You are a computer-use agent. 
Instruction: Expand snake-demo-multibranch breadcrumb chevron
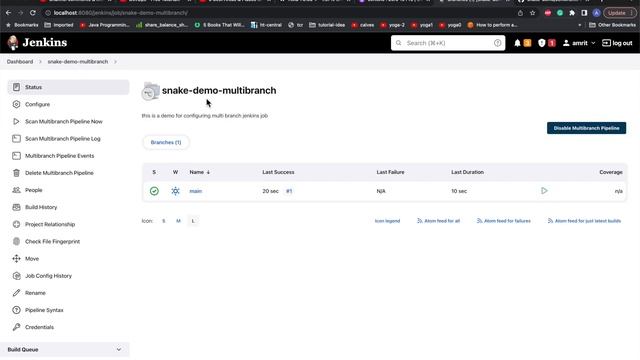point(116,62)
